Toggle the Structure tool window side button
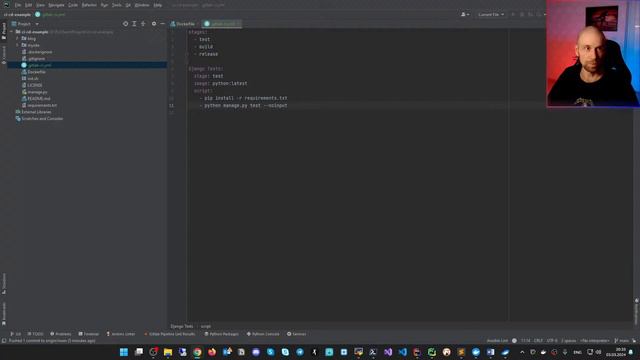The width and height of the screenshot is (640, 360). (4, 283)
